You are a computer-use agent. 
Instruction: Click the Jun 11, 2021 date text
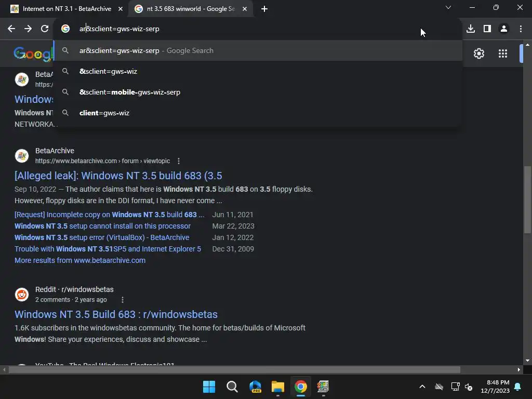(233, 215)
